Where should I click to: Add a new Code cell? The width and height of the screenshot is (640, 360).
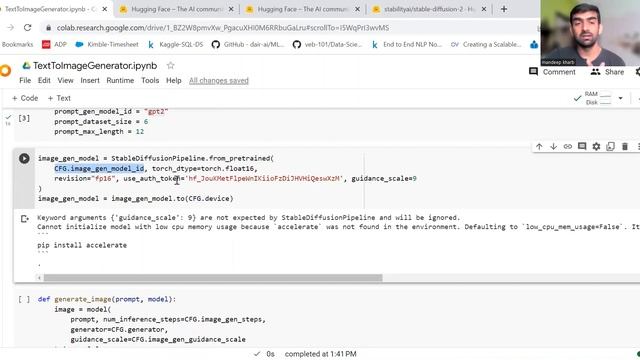25,98
